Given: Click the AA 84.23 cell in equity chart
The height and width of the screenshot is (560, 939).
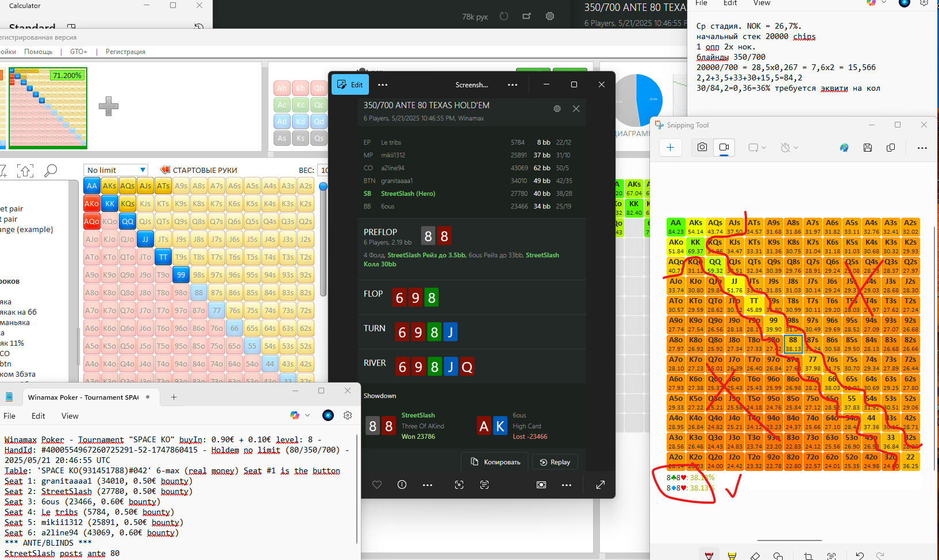Looking at the screenshot, I should click(676, 227).
